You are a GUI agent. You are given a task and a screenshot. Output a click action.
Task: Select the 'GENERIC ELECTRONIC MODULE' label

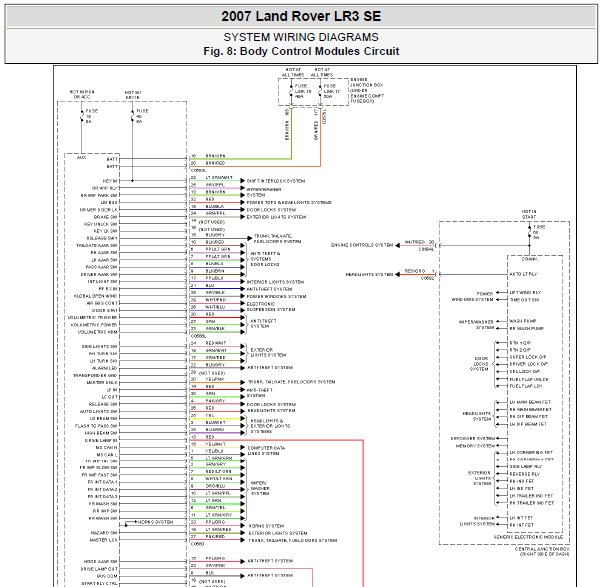point(528,537)
